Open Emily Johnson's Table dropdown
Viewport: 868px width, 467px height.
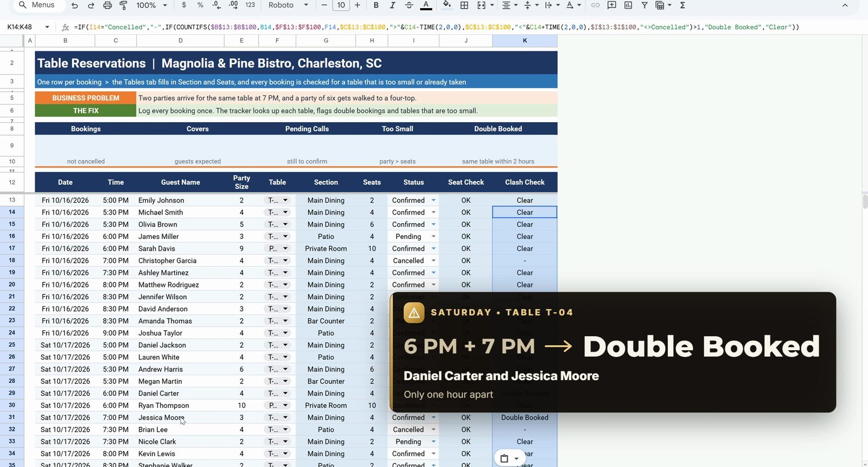pyautogui.click(x=285, y=200)
